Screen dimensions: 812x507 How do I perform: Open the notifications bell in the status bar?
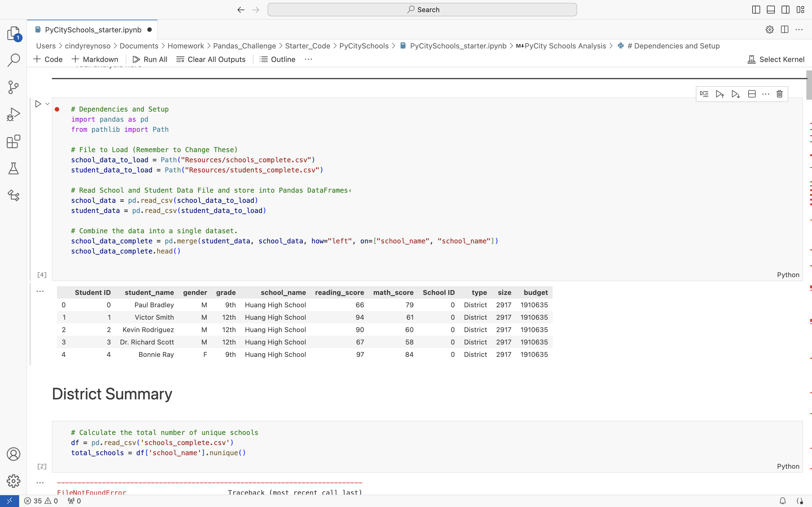[782, 501]
